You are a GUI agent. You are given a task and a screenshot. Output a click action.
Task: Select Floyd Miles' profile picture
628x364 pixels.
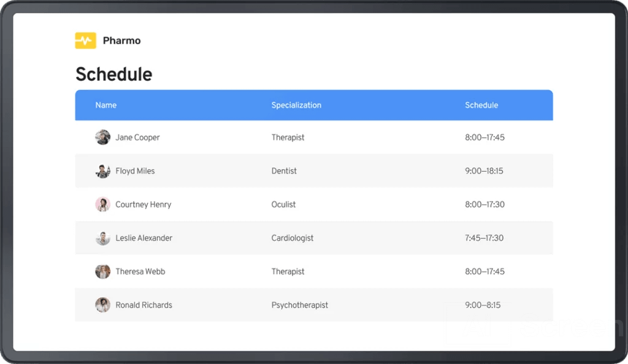[x=102, y=171]
